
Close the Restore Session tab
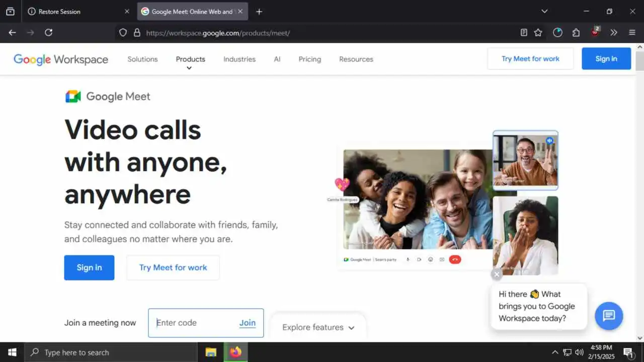(x=126, y=12)
